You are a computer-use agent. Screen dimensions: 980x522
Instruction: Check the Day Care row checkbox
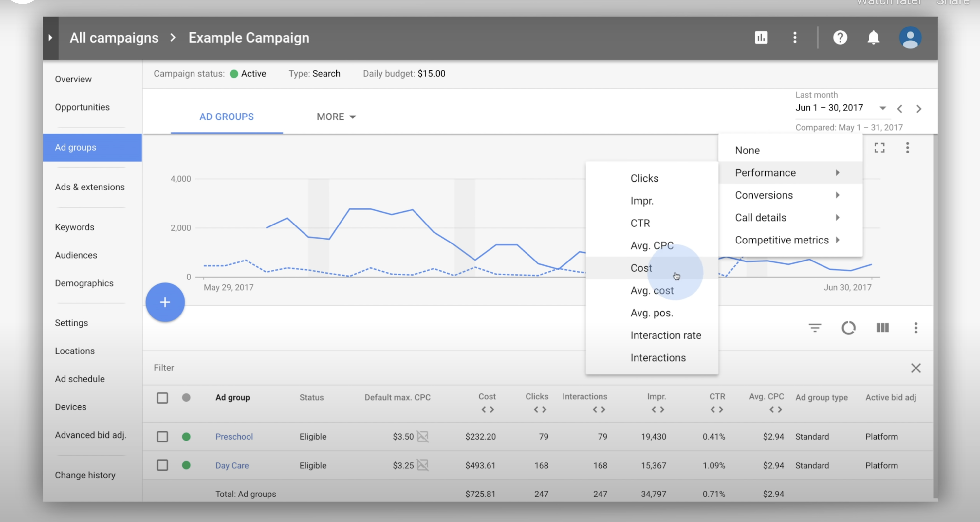coord(162,465)
